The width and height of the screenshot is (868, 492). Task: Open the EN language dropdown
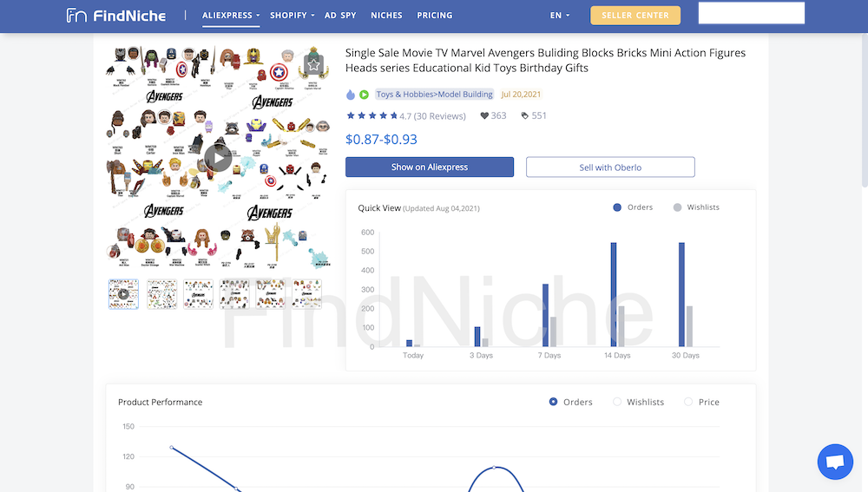click(560, 15)
